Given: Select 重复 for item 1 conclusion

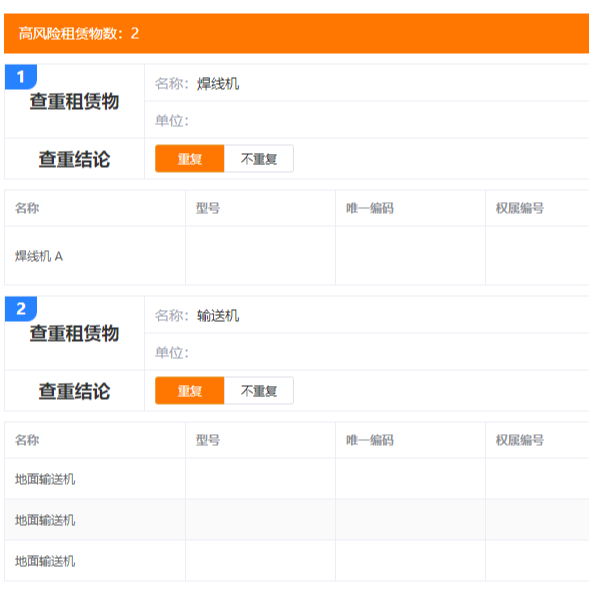Looking at the screenshot, I should coord(190,159).
